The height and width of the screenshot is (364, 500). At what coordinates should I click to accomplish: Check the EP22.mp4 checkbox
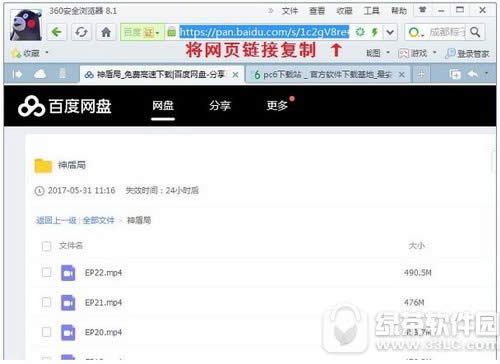[x=47, y=272]
